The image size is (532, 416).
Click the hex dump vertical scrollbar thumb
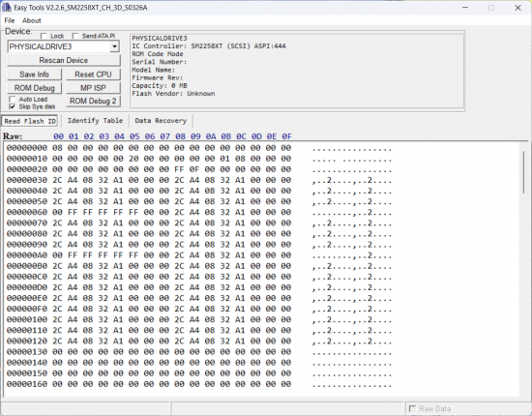click(523, 171)
